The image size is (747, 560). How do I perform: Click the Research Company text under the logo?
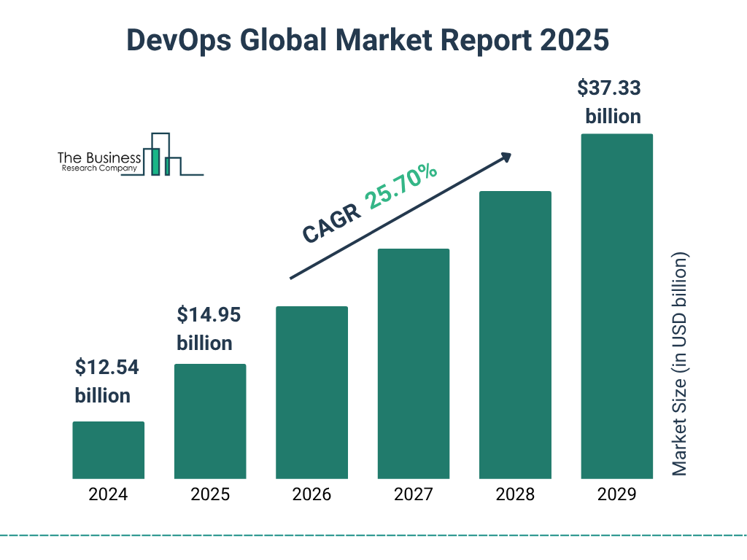pos(101,168)
